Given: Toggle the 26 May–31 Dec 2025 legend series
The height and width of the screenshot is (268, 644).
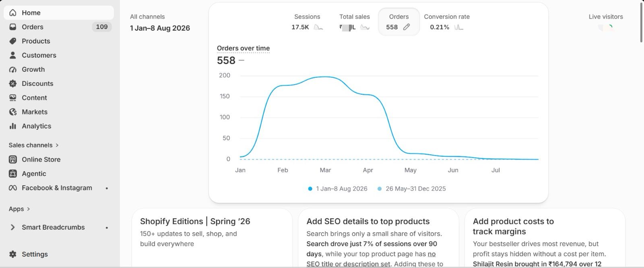Looking at the screenshot, I should tap(411, 189).
